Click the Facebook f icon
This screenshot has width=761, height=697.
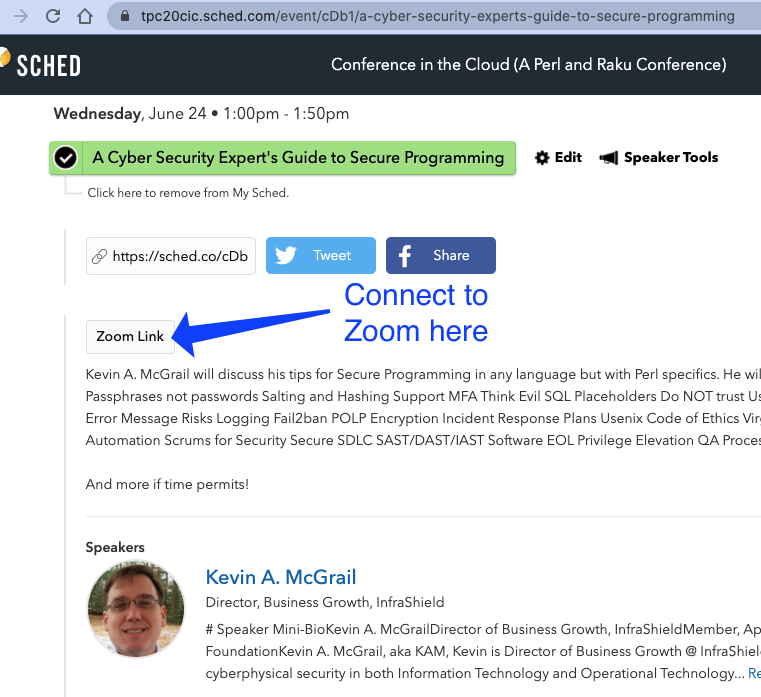[405, 255]
